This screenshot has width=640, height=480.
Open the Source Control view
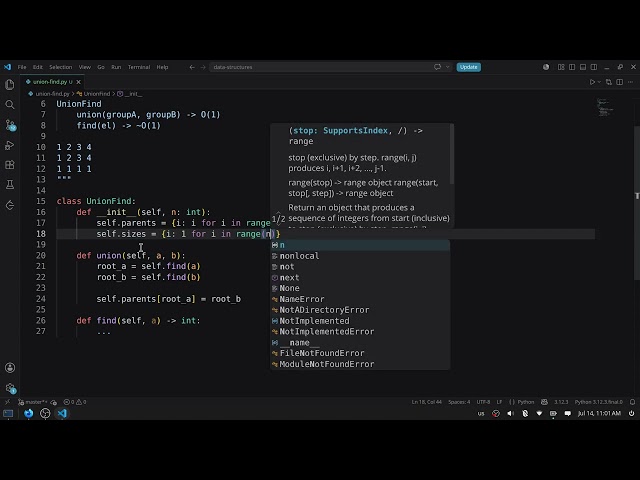click(x=11, y=125)
